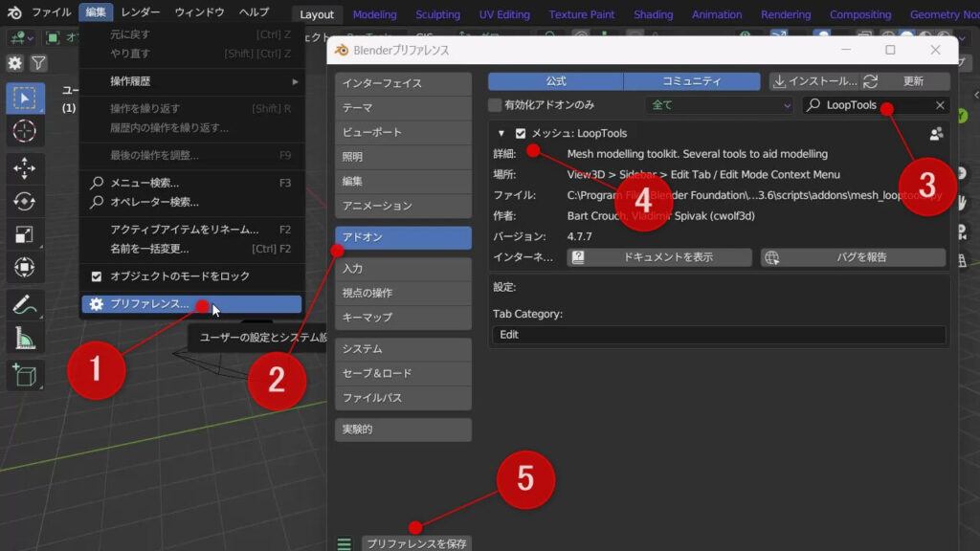Switch to the Modeling workspace tab
980x551 pixels.
[x=374, y=13]
